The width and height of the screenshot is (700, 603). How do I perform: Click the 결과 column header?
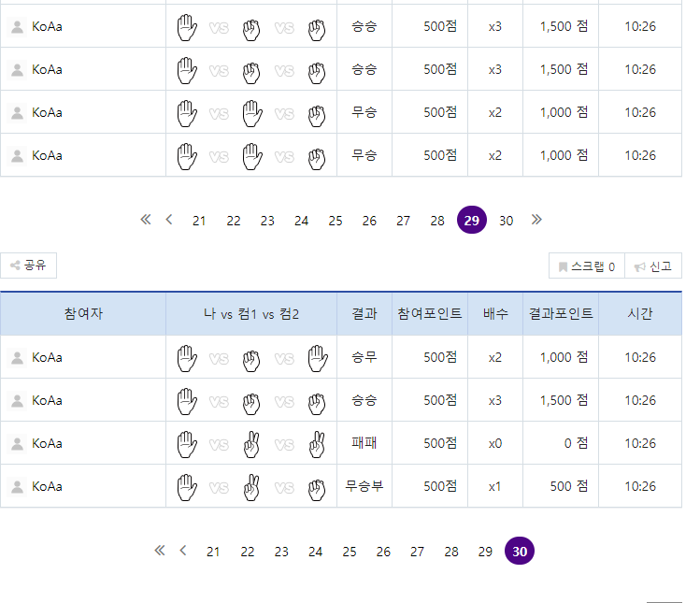364,314
